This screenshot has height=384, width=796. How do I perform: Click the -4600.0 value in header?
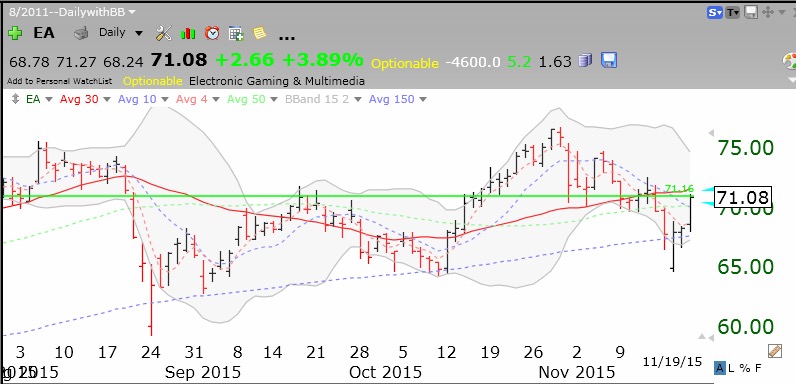pos(473,62)
